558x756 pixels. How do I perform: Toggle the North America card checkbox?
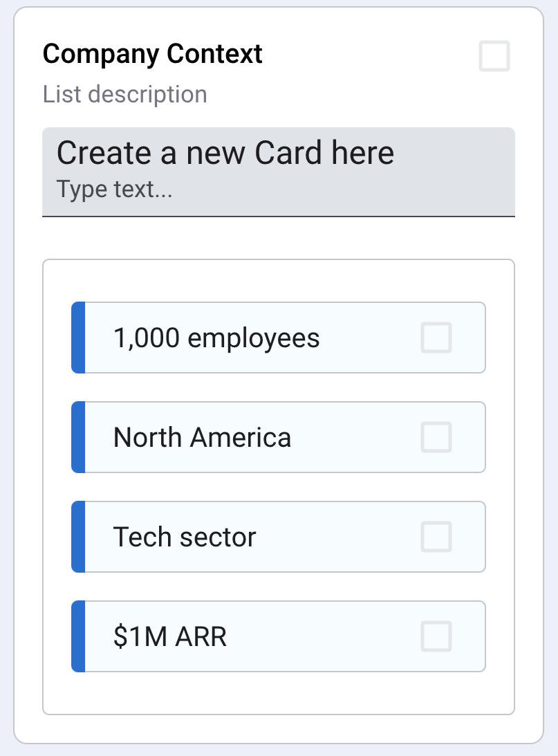436,437
